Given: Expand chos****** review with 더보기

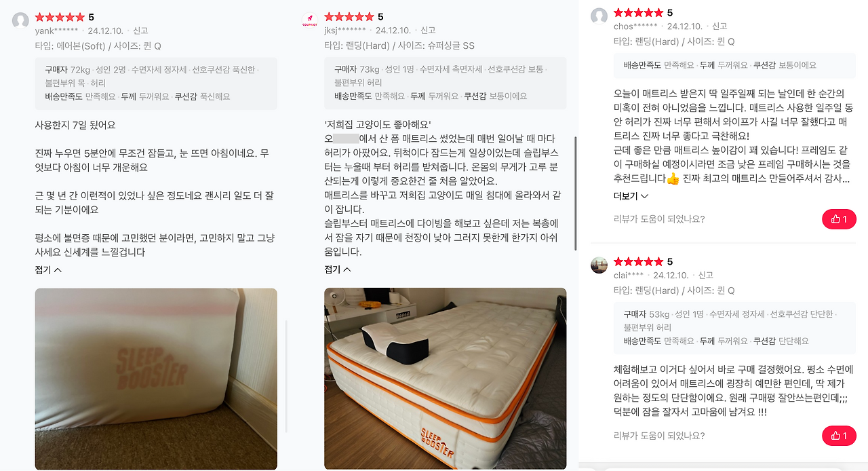Looking at the screenshot, I should tap(631, 196).
